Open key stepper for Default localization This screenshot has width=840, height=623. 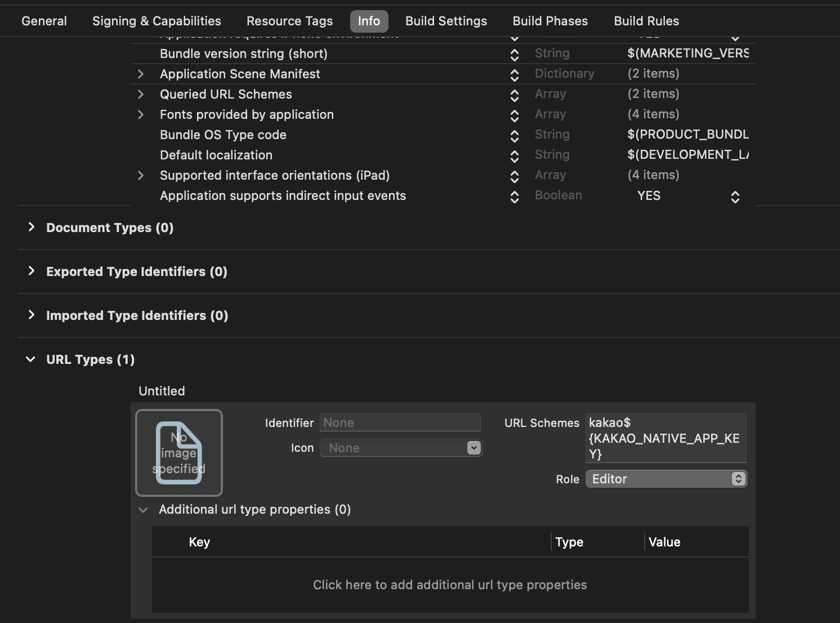(515, 156)
